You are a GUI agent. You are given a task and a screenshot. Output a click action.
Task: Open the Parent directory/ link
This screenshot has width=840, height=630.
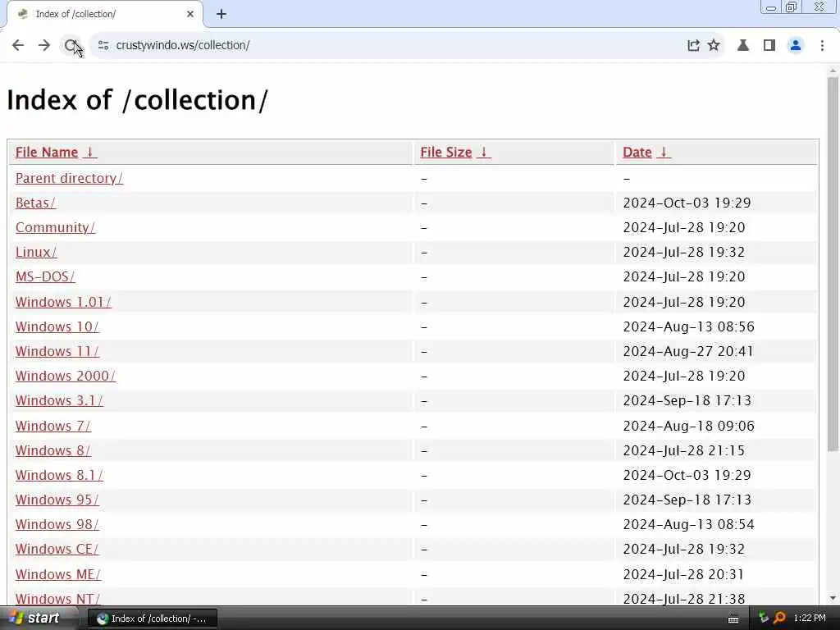click(x=69, y=178)
